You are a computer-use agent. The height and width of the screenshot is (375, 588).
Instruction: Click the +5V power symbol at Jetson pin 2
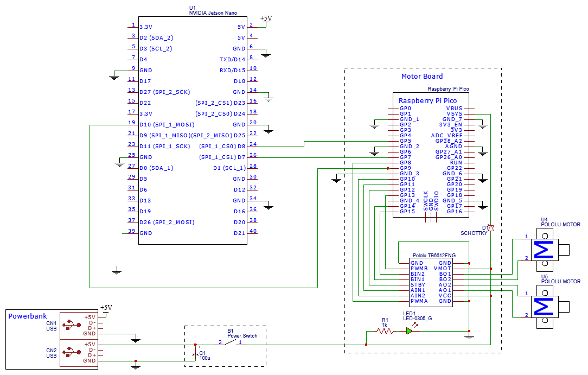click(x=266, y=21)
